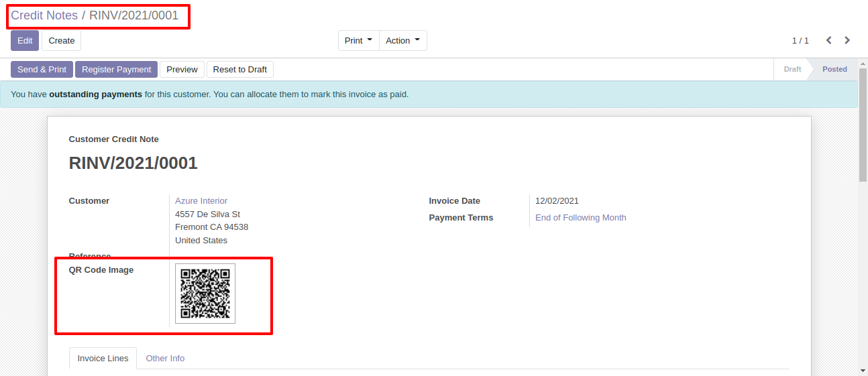Viewport: 868px width, 376px height.
Task: Open Register Payment dialog
Action: click(x=116, y=70)
